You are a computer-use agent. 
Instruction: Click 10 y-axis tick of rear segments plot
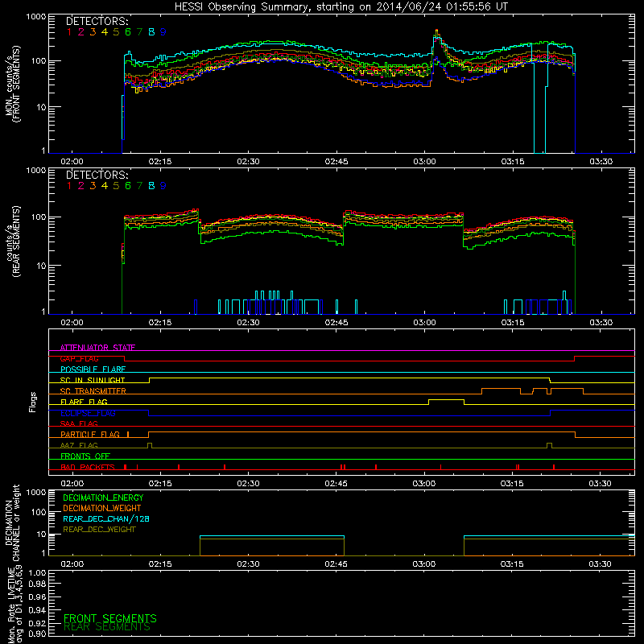(x=41, y=266)
